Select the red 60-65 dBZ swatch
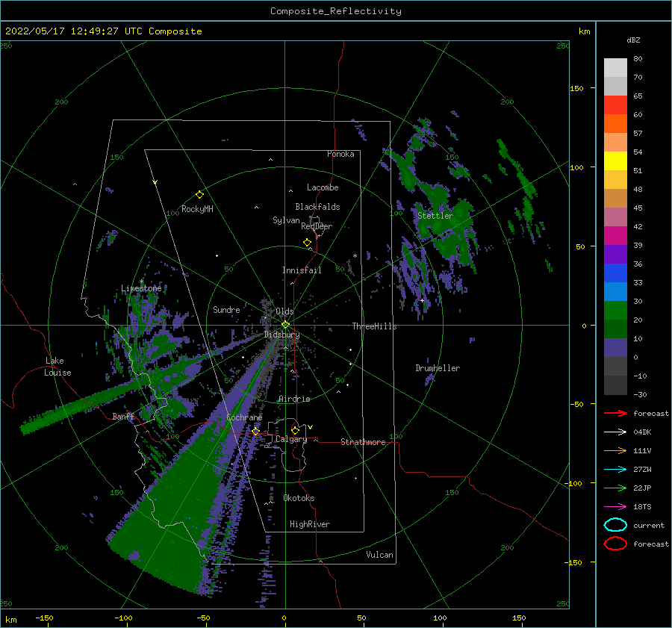 [615, 105]
